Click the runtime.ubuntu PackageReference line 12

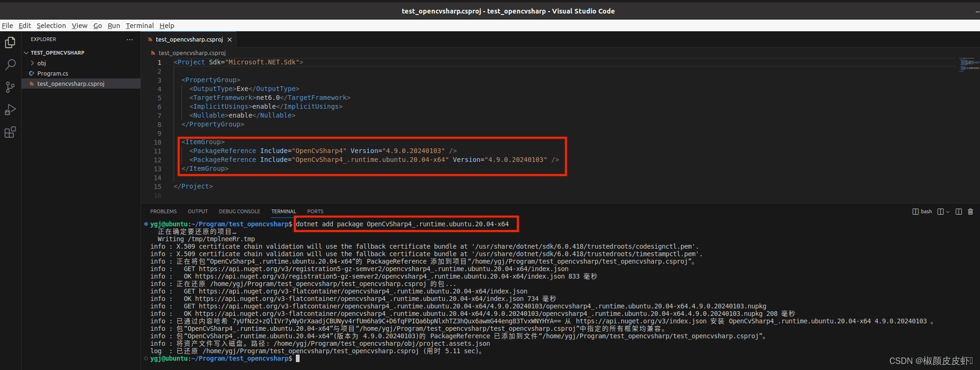[x=374, y=160]
